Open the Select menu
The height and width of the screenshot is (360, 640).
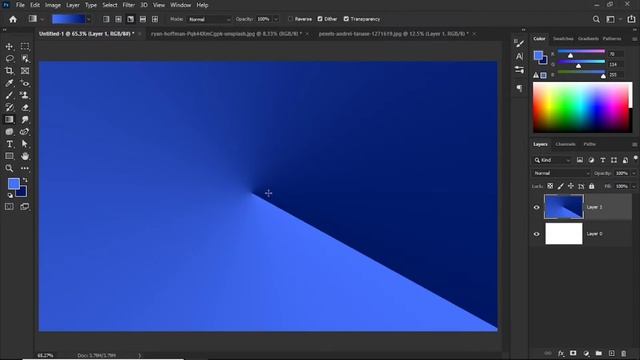click(110, 5)
